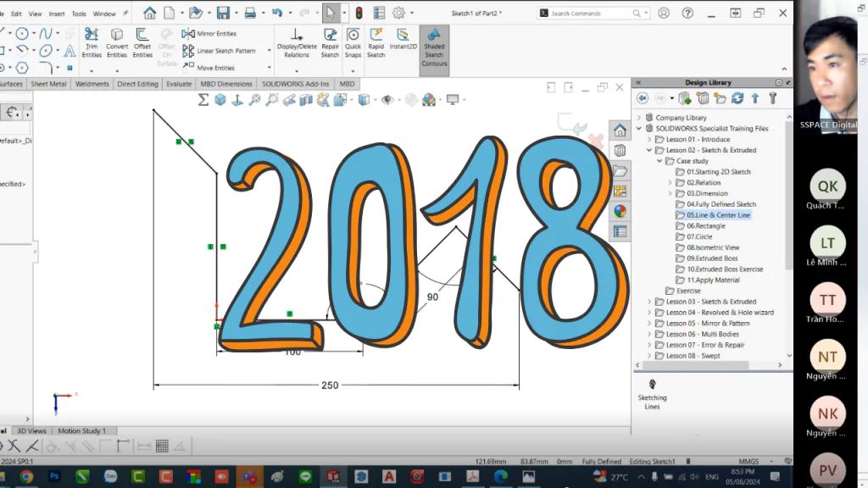Viewport: 868px width, 488px height.
Task: Click the Section View icon in view toolbar
Action: click(306, 100)
